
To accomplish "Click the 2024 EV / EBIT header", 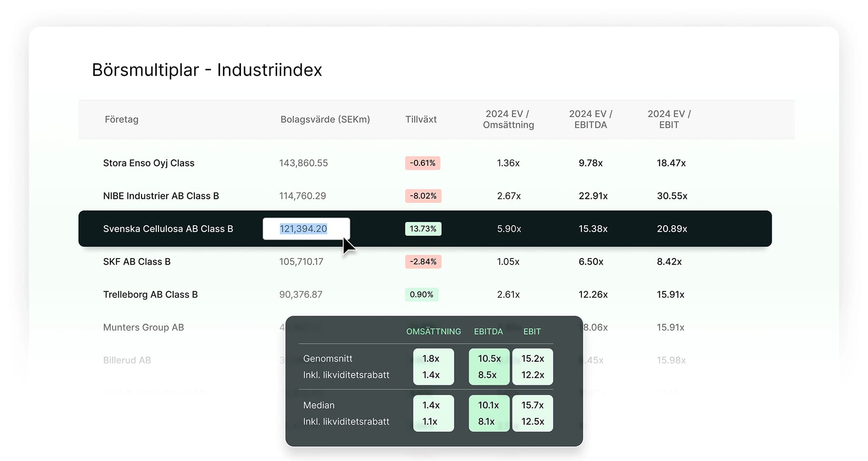I will [669, 119].
